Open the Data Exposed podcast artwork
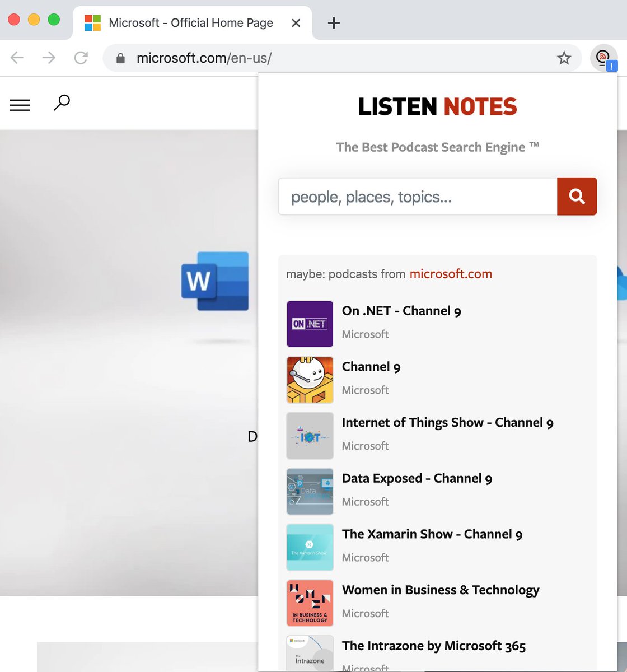Image resolution: width=627 pixels, height=672 pixels. pyautogui.click(x=310, y=492)
